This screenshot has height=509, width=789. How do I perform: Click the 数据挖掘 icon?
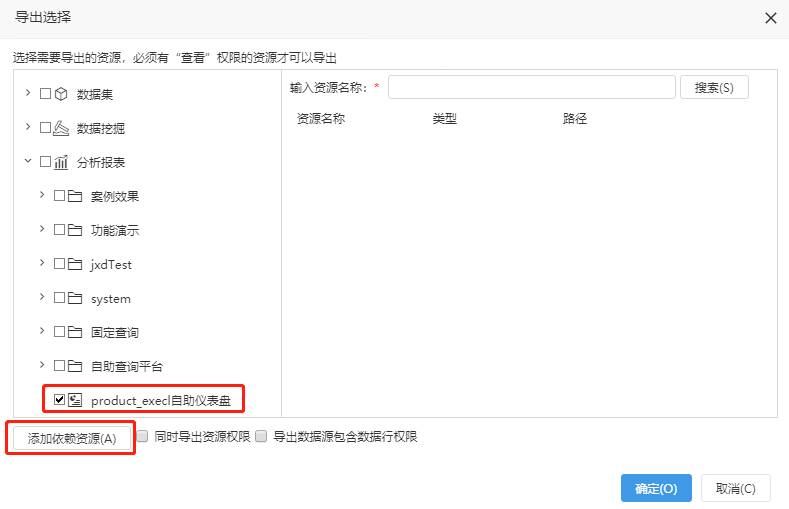click(61, 128)
